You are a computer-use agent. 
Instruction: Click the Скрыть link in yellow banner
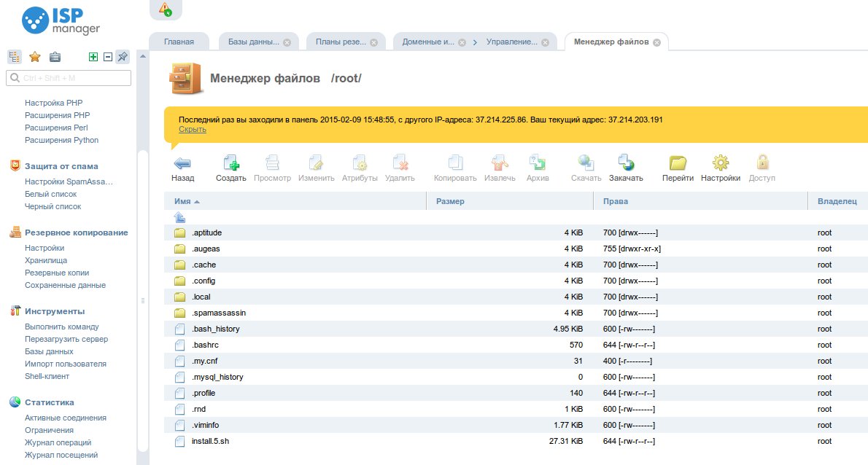click(193, 129)
